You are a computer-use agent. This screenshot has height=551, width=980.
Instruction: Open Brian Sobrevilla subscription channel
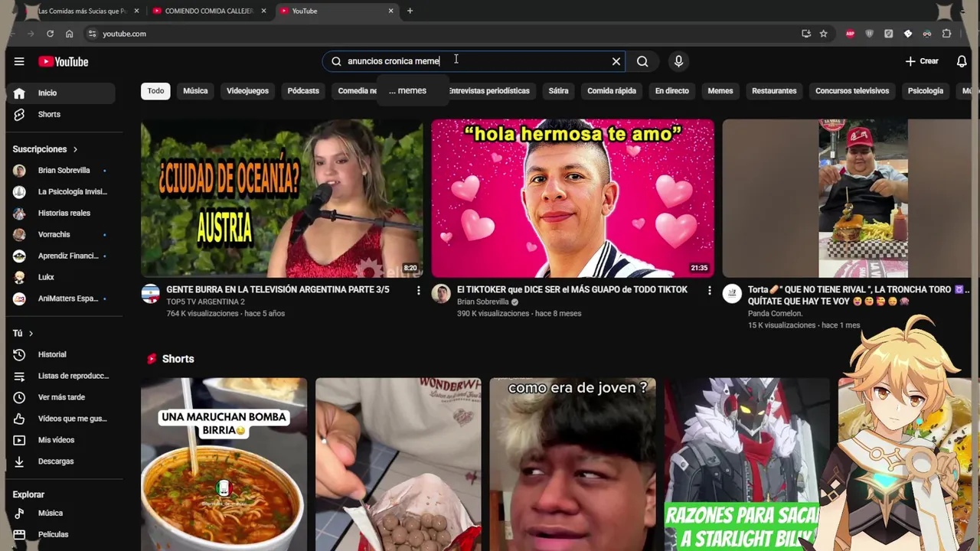pos(63,171)
